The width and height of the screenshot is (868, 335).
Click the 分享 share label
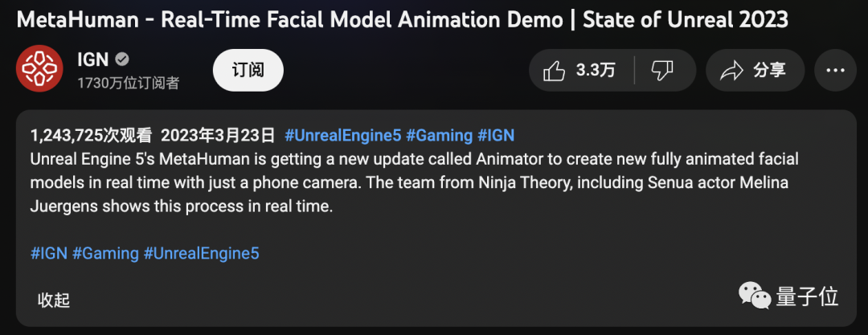click(769, 71)
